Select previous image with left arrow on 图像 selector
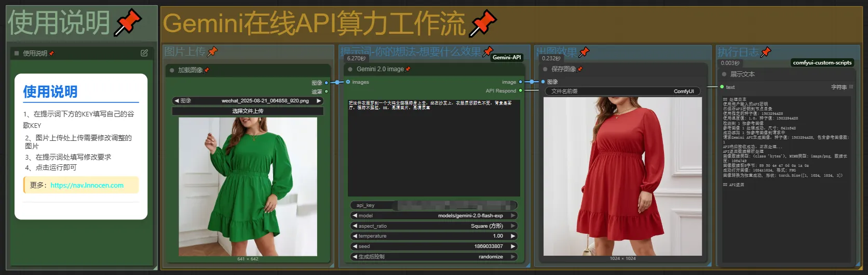The image size is (868, 275). pos(177,101)
